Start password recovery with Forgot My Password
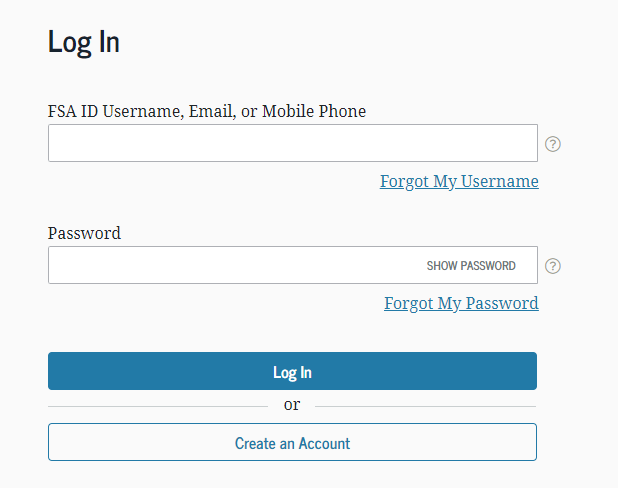The width and height of the screenshot is (618, 488). click(461, 303)
